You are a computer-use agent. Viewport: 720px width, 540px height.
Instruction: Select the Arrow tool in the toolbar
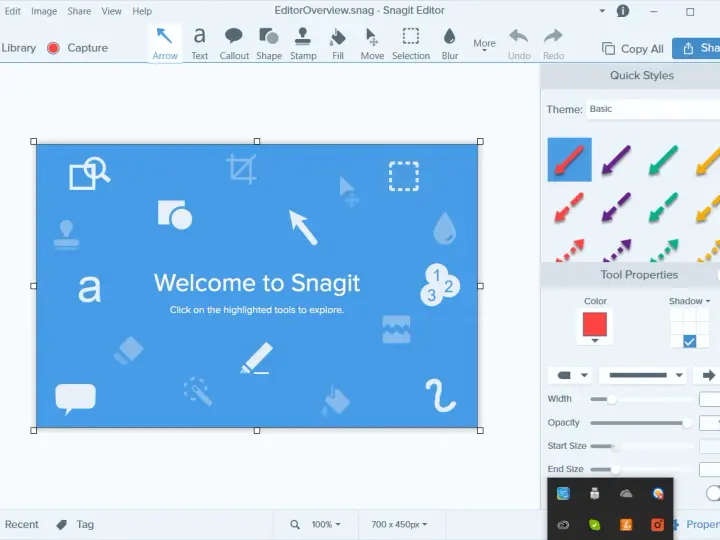click(x=165, y=44)
